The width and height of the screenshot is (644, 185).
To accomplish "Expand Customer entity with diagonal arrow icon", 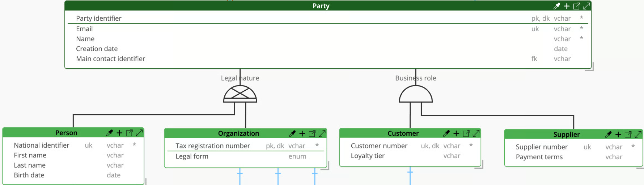I will point(476,133).
